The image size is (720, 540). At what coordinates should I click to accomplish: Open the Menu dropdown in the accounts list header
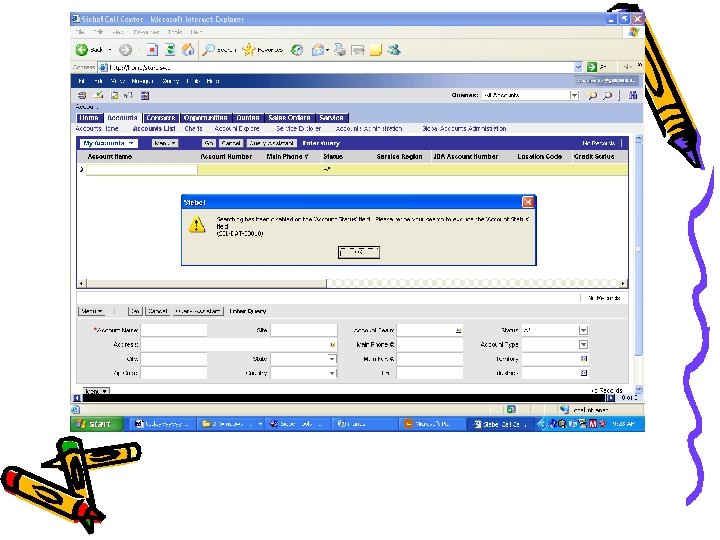point(164,143)
